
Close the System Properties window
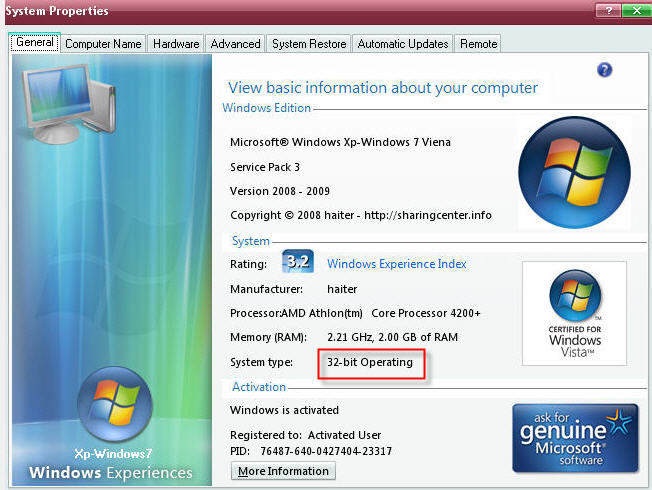click(x=637, y=10)
